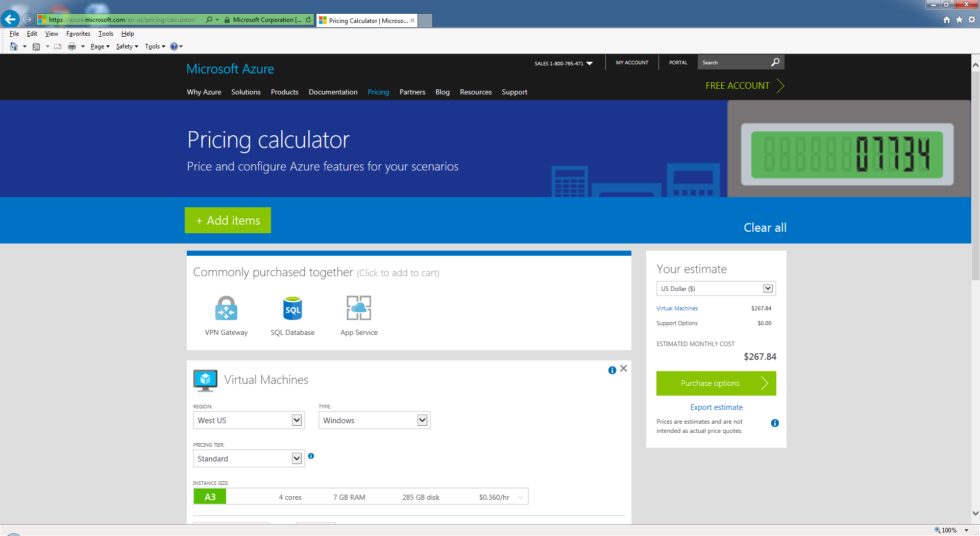Screen dimensions: 980x536
Task: Open browser Home via top-right house icon
Action: [947, 19]
